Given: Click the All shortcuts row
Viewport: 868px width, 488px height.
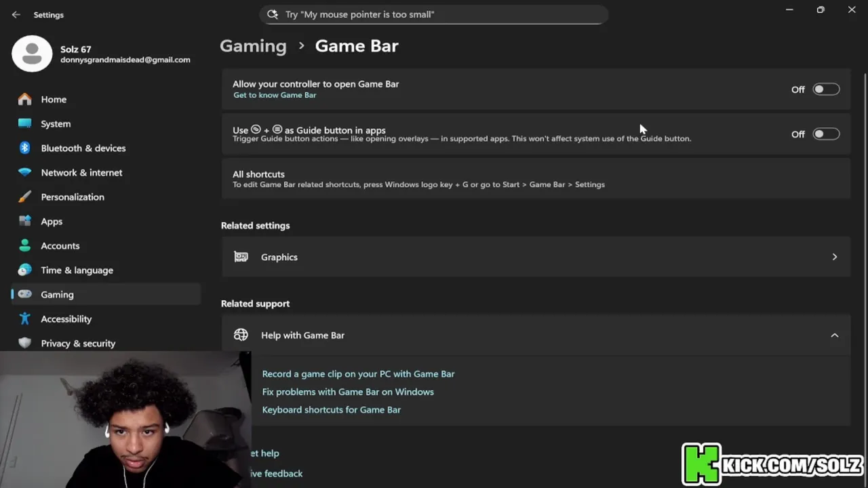Looking at the screenshot, I should [x=536, y=179].
